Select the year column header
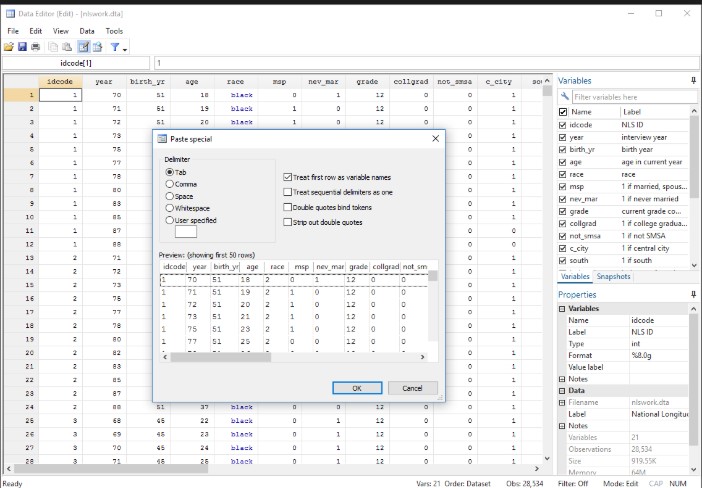The height and width of the screenshot is (488, 702). [x=104, y=81]
